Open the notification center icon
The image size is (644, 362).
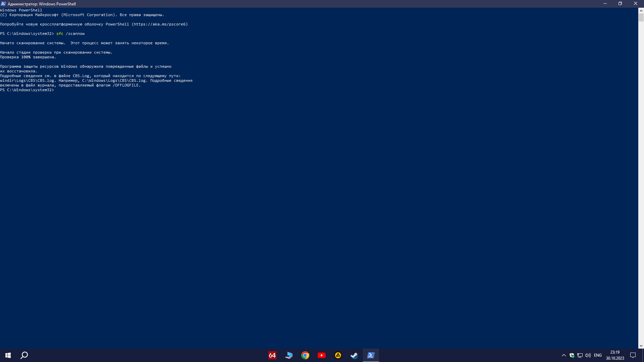coord(633,355)
